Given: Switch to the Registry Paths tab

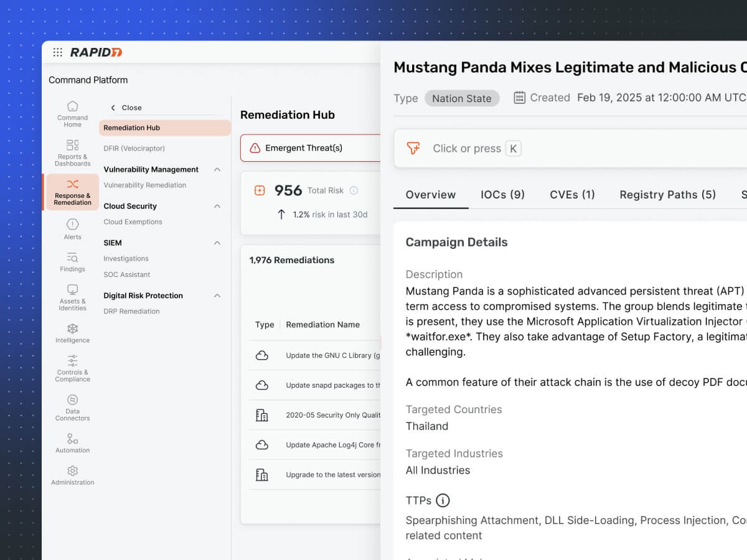Looking at the screenshot, I should click(x=667, y=195).
